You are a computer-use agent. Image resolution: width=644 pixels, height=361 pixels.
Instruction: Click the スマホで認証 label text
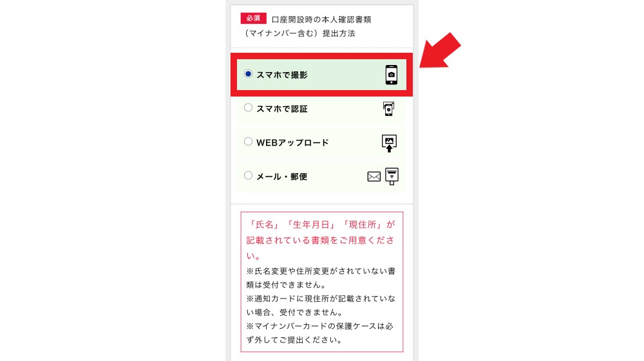(x=282, y=109)
